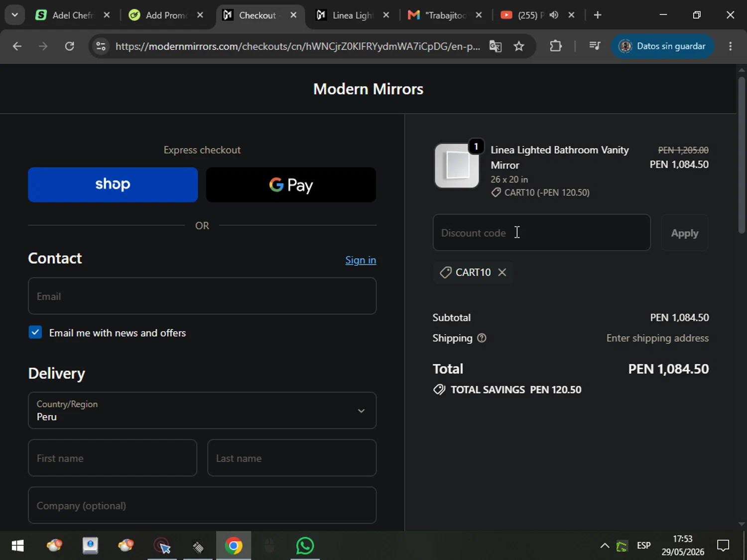This screenshot has width=747, height=560.
Task: Uncheck Email me with news and offers
Action: pos(35,332)
